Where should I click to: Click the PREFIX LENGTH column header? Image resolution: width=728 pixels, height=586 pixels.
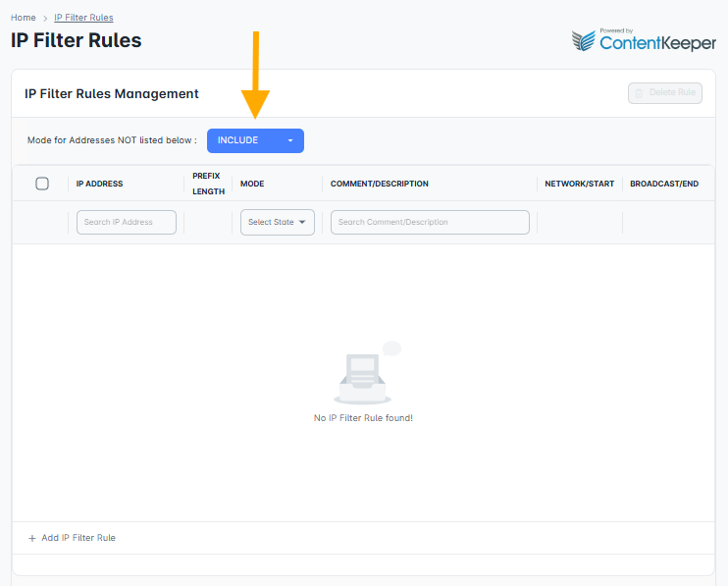click(208, 184)
